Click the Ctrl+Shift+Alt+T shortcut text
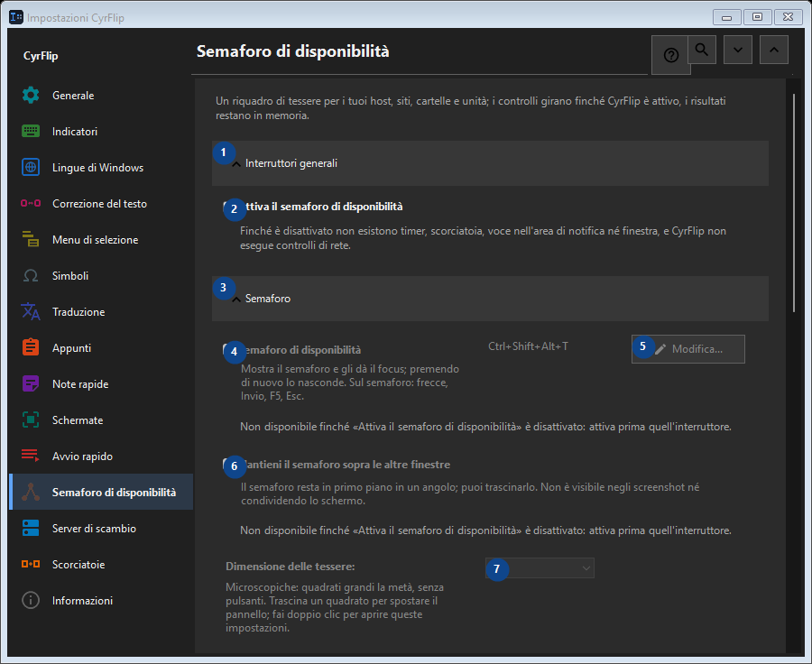The width and height of the screenshot is (812, 664). pos(528,346)
